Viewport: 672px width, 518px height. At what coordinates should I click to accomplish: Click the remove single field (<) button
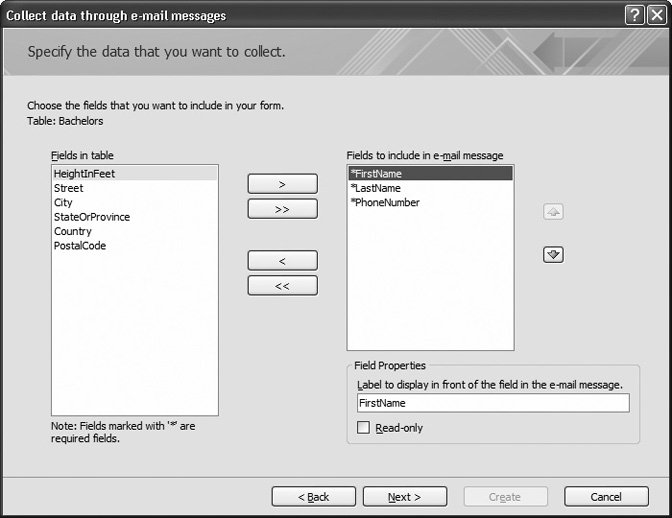[282, 260]
